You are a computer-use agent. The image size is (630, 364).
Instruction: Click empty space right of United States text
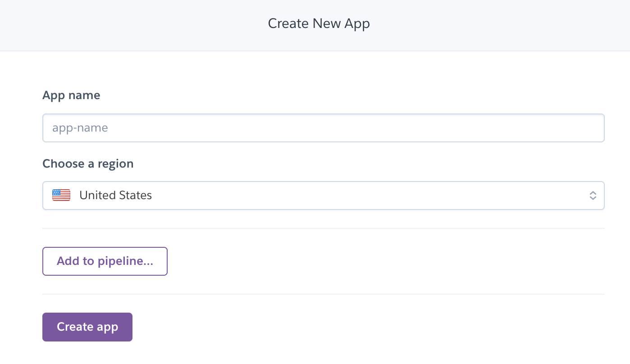point(361,196)
